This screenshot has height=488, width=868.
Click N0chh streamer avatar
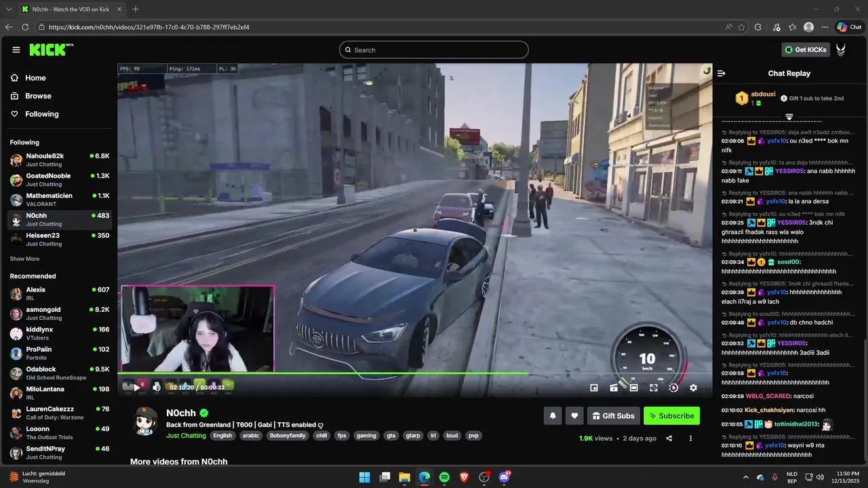point(146,421)
